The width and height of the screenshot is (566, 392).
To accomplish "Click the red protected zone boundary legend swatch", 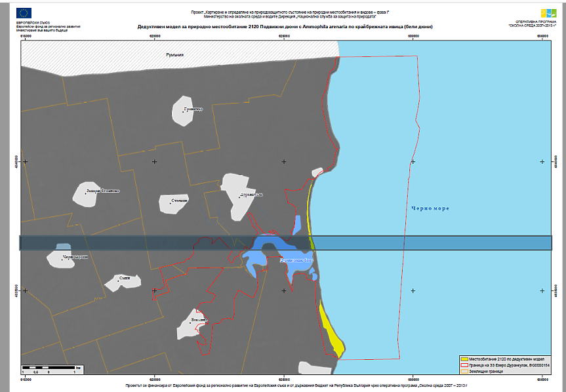I will tap(464, 365).
